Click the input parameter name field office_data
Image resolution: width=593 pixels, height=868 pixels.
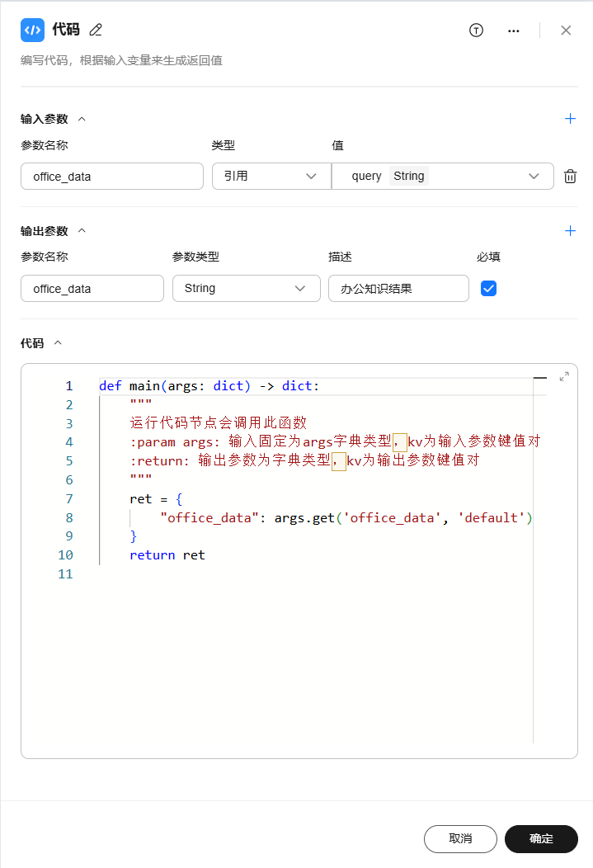tap(111, 176)
